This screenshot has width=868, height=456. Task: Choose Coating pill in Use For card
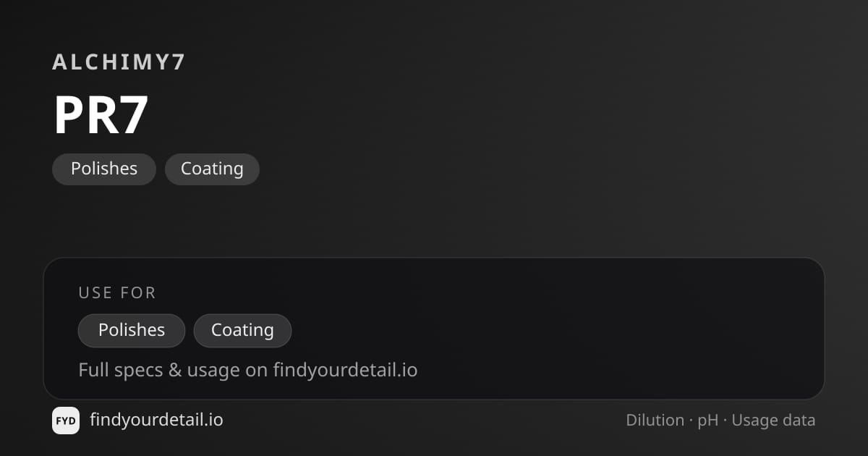tap(242, 330)
